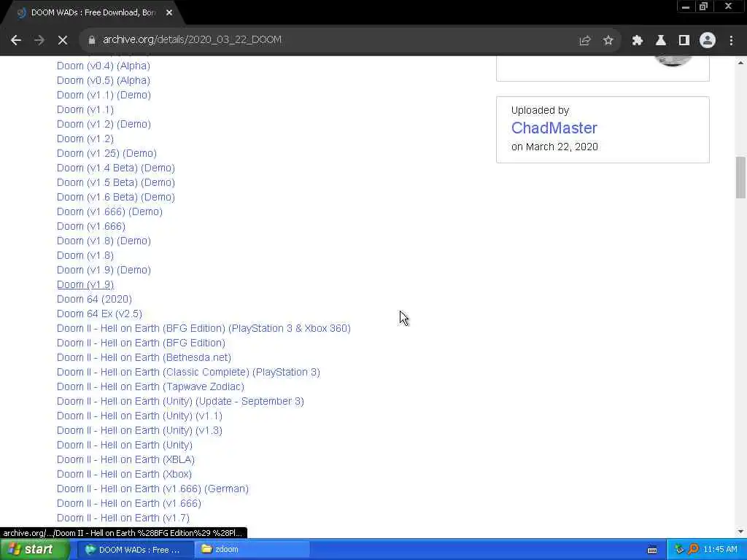The height and width of the screenshot is (560, 747).
Task: Click the orange magnifier tray icon
Action: (x=693, y=550)
